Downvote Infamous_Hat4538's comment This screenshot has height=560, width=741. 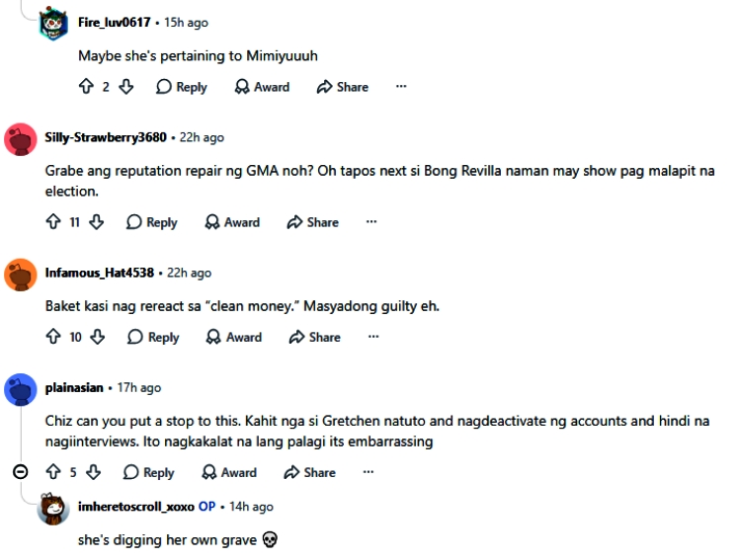98,337
